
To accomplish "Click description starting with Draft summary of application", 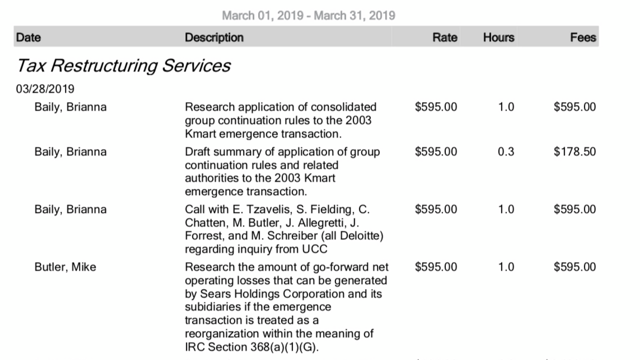I will 282,171.
